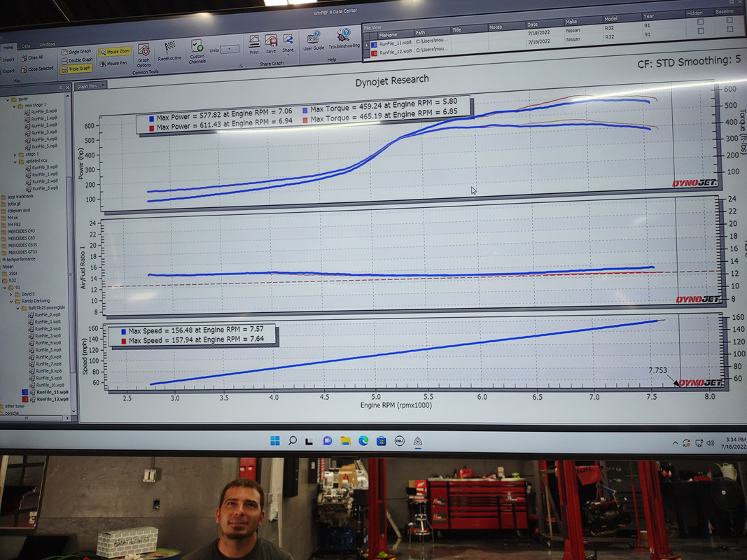The height and width of the screenshot is (560, 747).
Task: Expand the David S folder
Action: click(11, 294)
